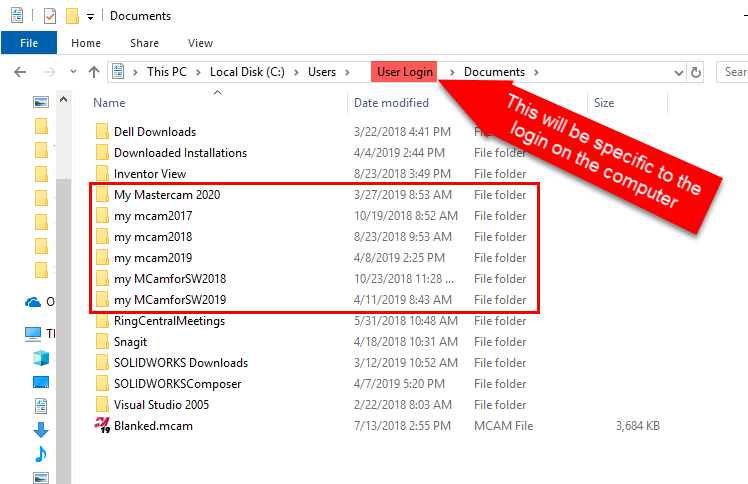Go up one folder level
This screenshot has height=484, width=748.
94,72
